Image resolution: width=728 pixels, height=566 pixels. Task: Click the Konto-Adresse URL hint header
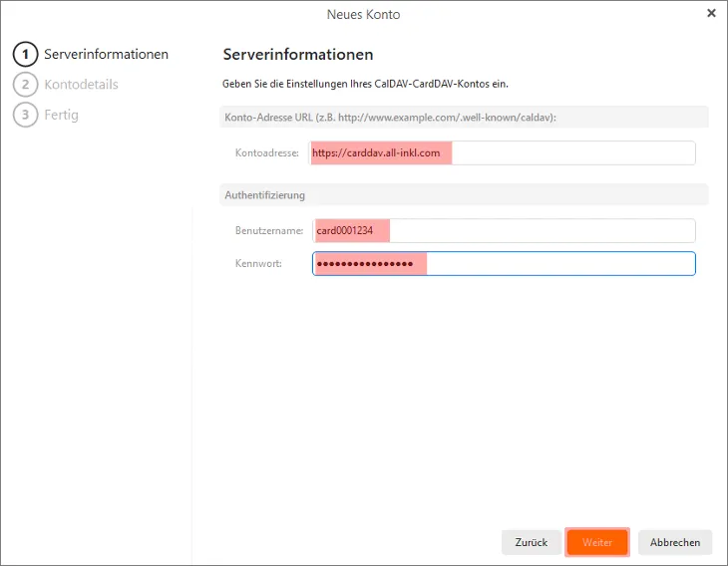click(464, 117)
